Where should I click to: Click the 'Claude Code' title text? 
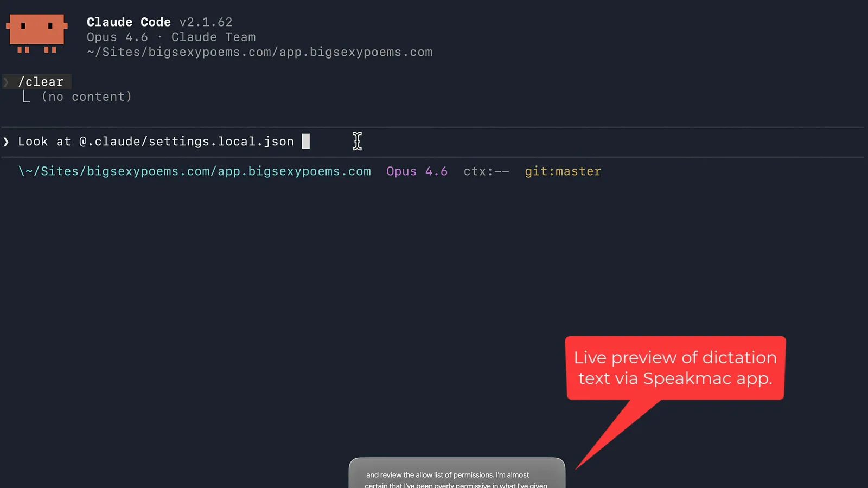click(129, 22)
